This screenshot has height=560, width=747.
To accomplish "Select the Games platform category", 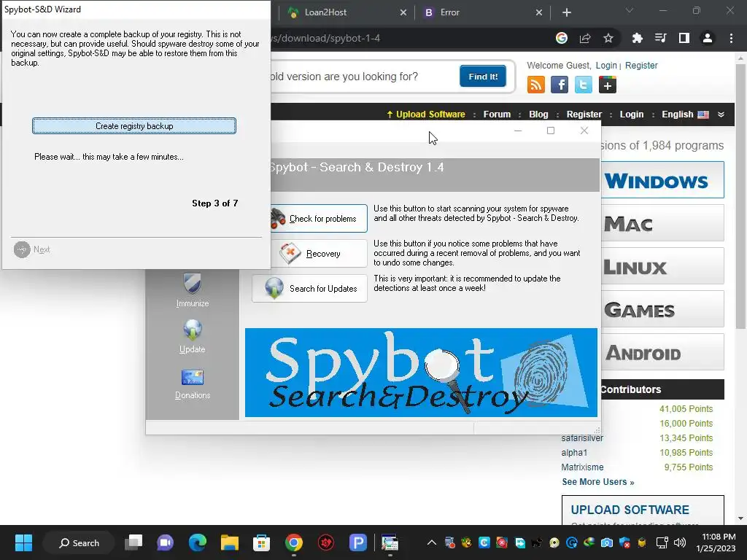I will pyautogui.click(x=662, y=309).
